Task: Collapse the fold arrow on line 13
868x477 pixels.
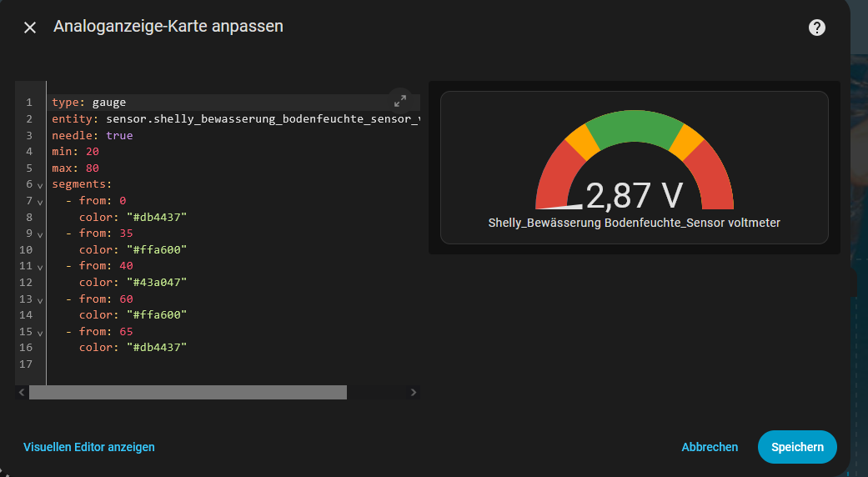Action: [x=40, y=299]
